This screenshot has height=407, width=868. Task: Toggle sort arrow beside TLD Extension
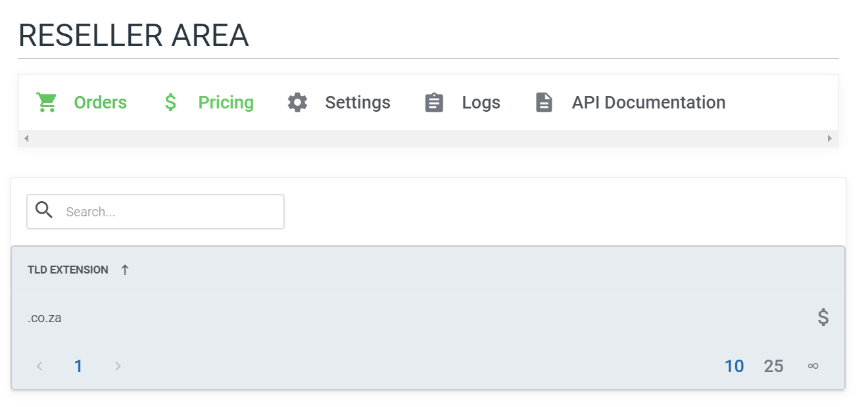(x=125, y=270)
